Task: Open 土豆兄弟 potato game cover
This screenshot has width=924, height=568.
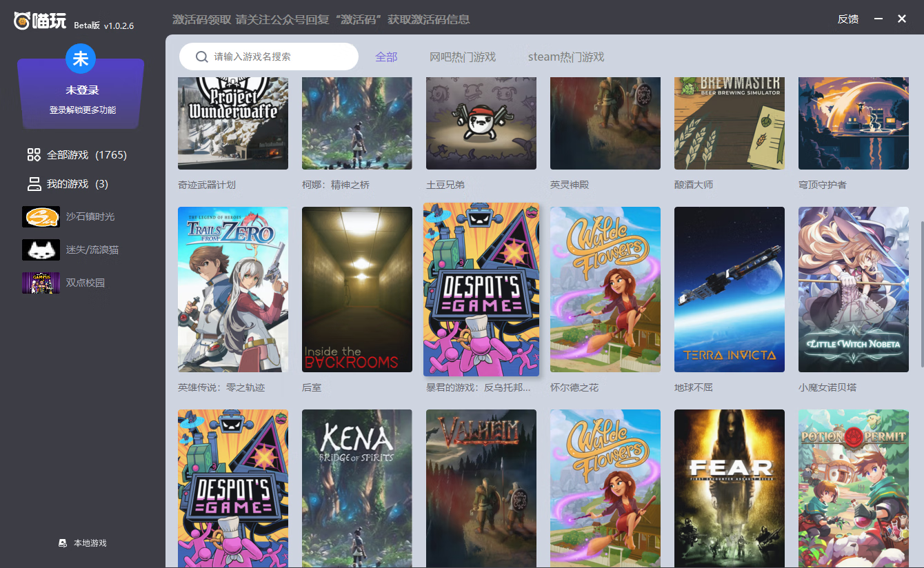Action: (481, 123)
